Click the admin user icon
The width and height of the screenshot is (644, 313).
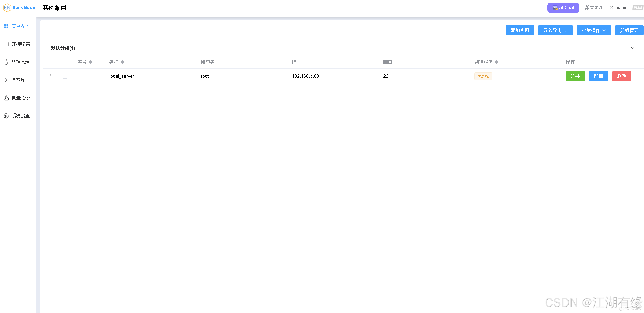pos(611,8)
